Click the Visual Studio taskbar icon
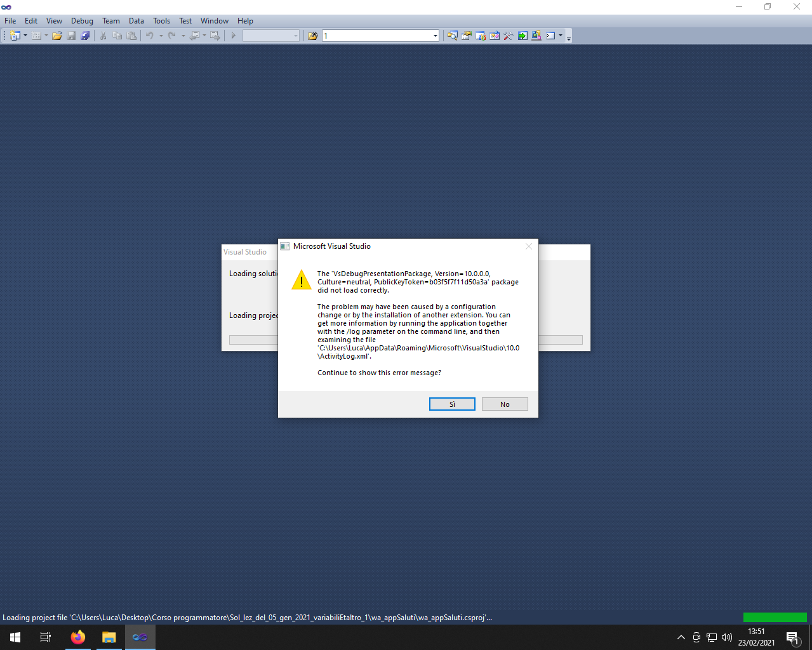The width and height of the screenshot is (812, 650). (x=140, y=637)
